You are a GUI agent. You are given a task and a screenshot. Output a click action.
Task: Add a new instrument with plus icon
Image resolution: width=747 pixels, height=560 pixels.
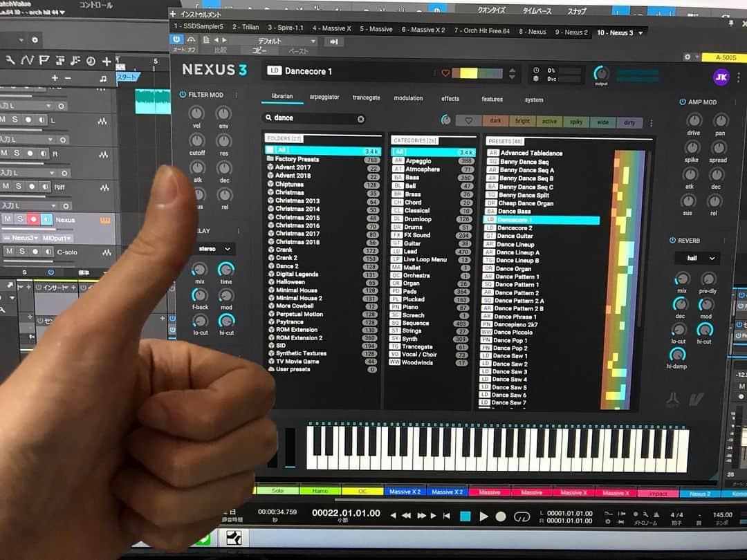[x=173, y=15]
